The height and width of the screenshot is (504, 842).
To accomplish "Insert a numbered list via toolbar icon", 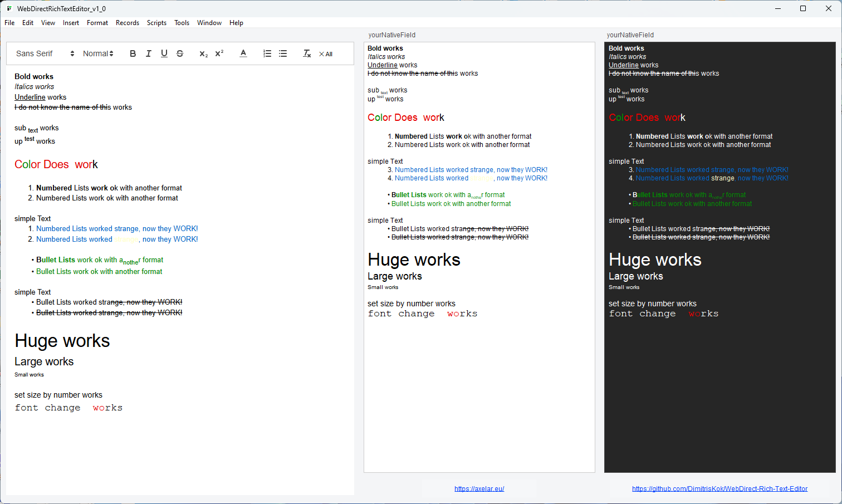I will click(x=267, y=53).
